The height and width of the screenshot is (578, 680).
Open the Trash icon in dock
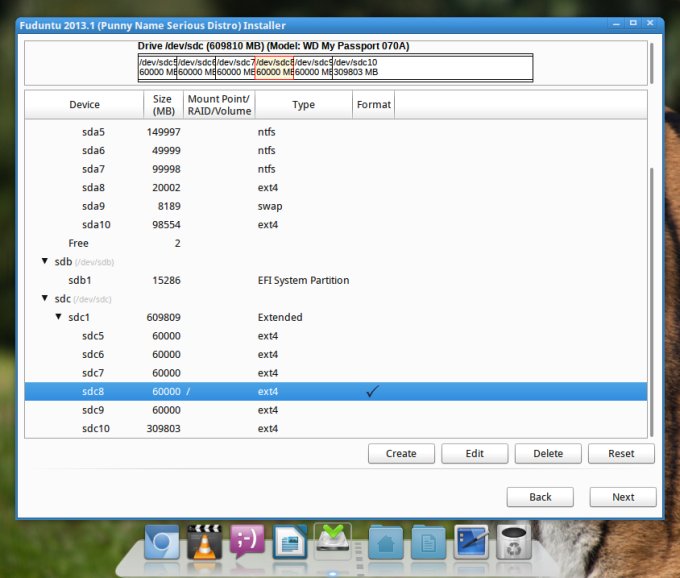click(514, 543)
